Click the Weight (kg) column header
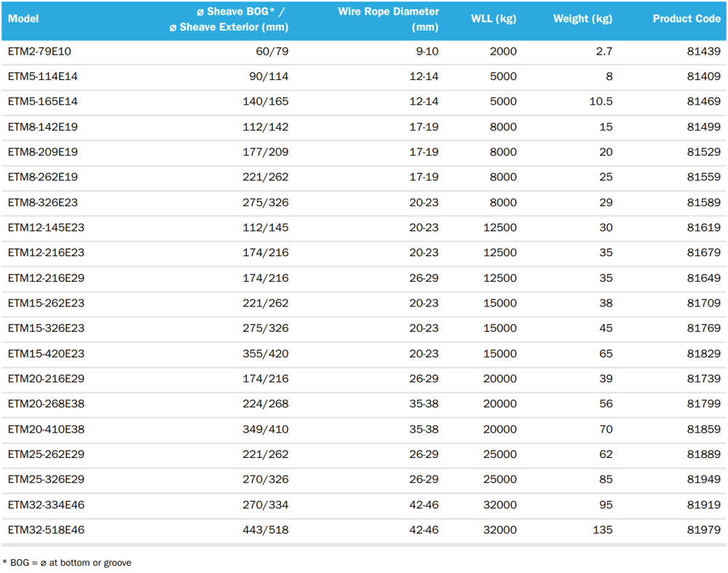The image size is (728, 573). coord(582,19)
